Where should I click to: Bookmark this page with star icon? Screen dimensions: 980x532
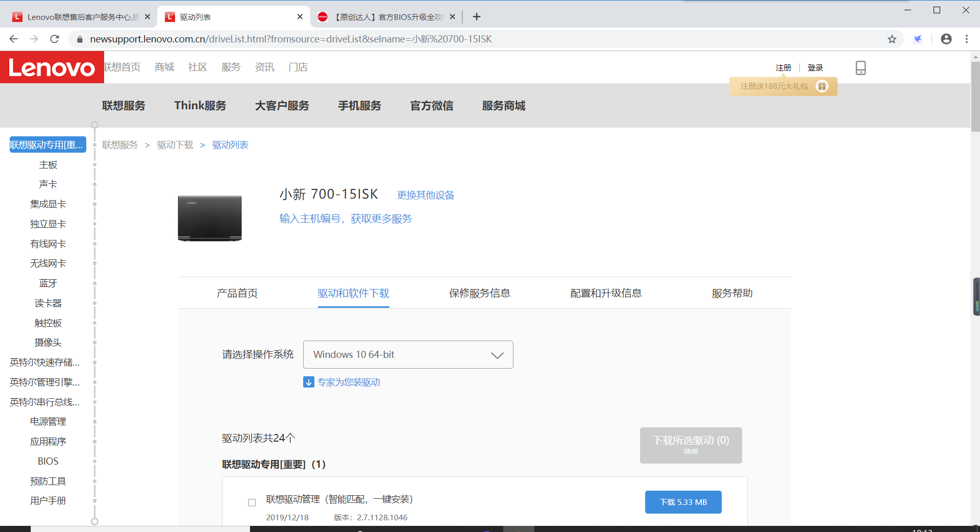point(892,39)
